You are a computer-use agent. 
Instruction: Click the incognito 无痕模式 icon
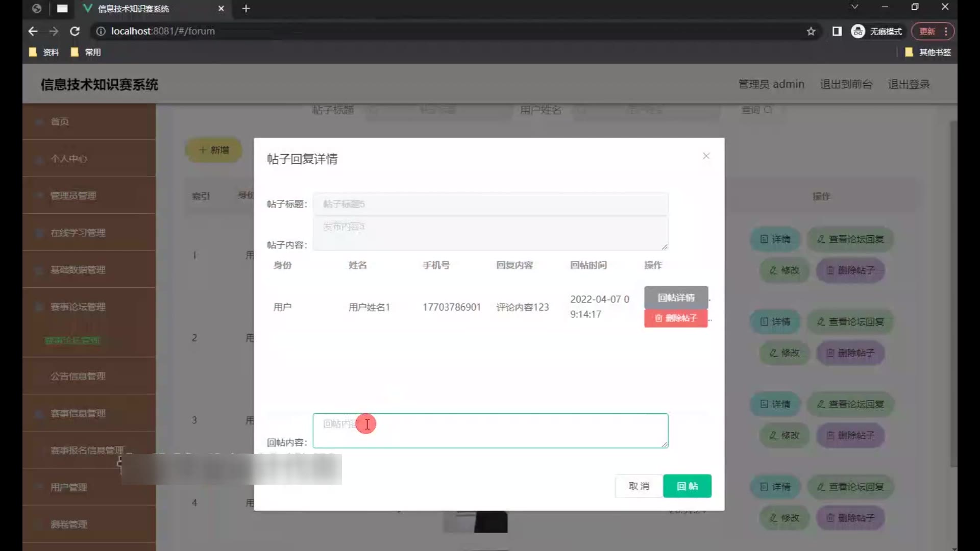[x=858, y=32]
